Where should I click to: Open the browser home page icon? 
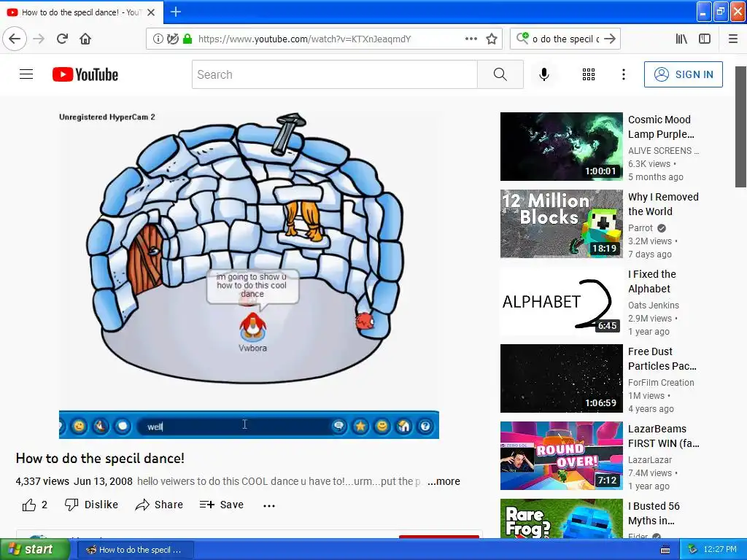coord(85,39)
